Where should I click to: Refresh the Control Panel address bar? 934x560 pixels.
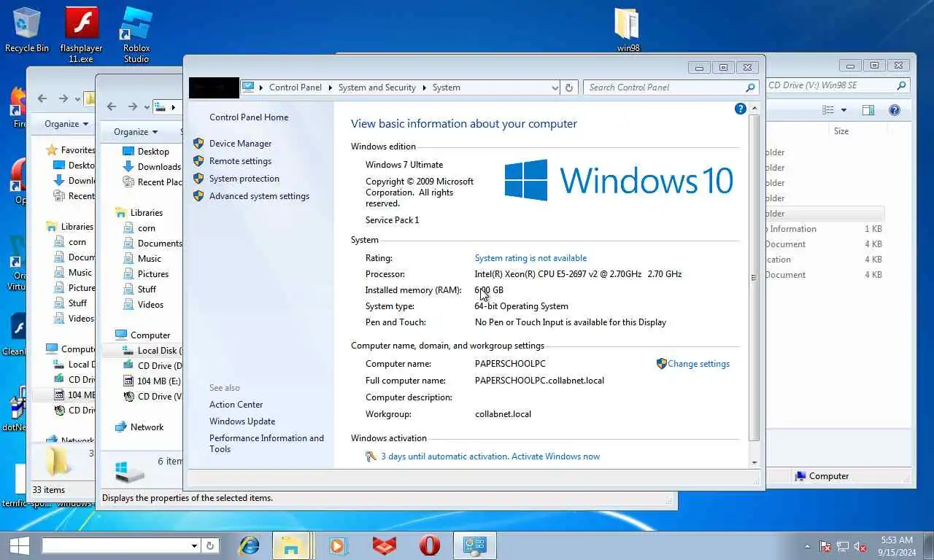[x=569, y=87]
